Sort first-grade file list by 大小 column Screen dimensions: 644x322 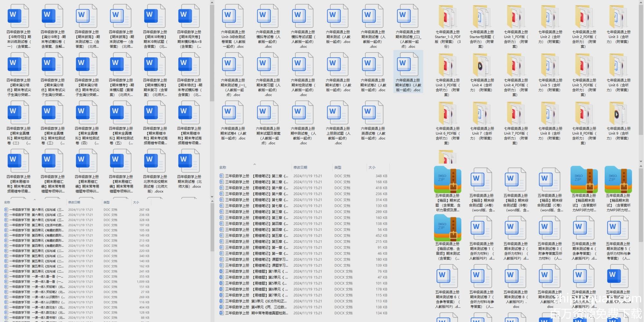(136, 202)
